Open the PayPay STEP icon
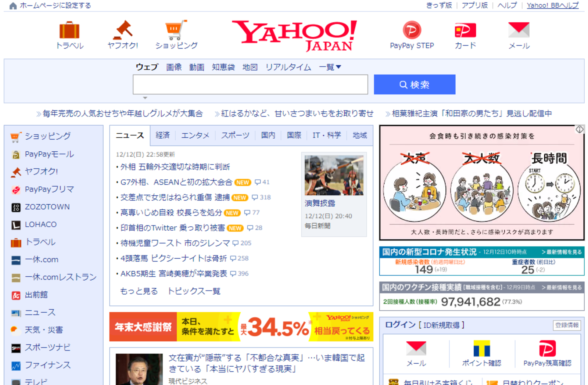This screenshot has height=385, width=588. coord(412,30)
